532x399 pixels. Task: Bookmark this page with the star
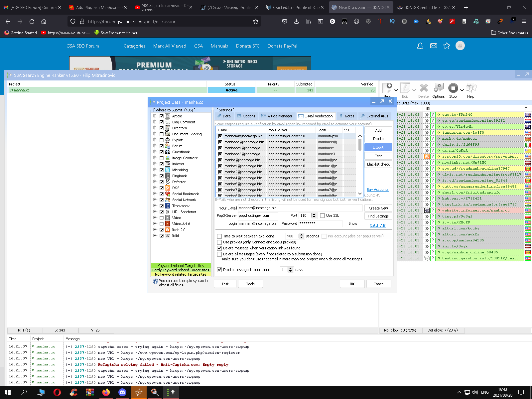pyautogui.click(x=256, y=21)
